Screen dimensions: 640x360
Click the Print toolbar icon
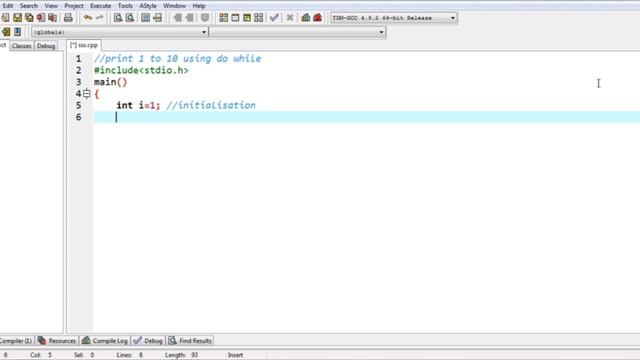pos(68,18)
